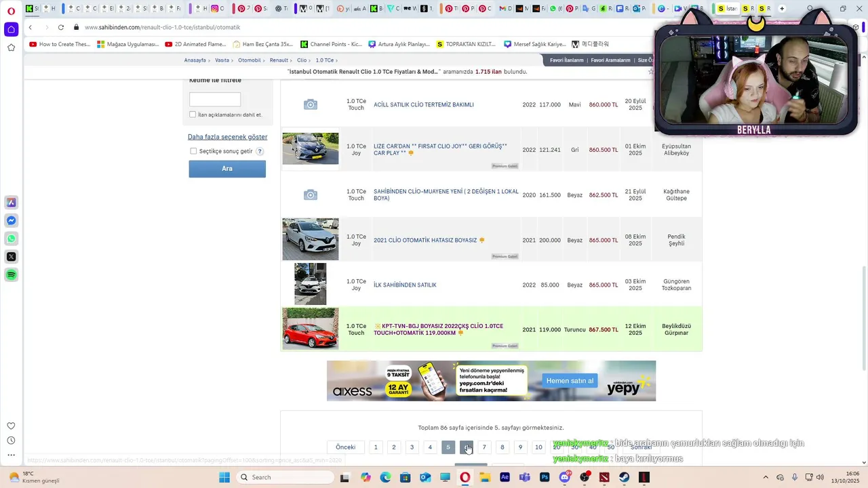Image resolution: width=868 pixels, height=488 pixels.
Task: Open Photoshop from the taskbar
Action: pos(544,477)
